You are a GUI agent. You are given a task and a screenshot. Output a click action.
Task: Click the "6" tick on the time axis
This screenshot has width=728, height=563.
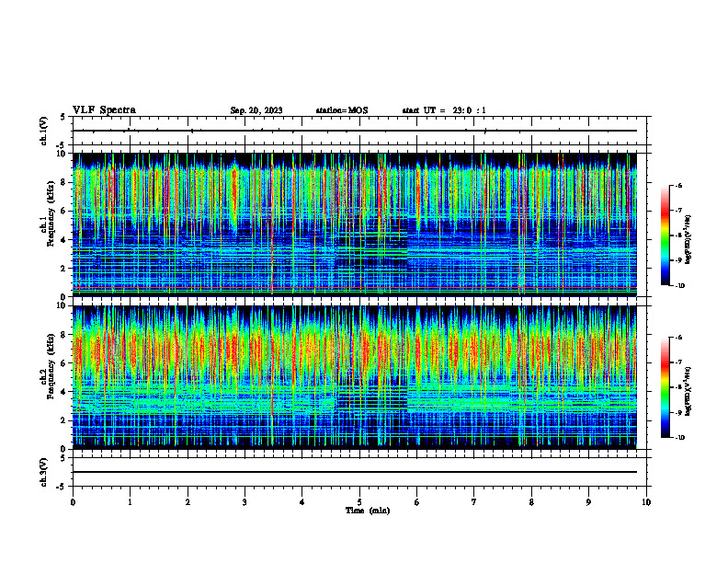tap(417, 502)
